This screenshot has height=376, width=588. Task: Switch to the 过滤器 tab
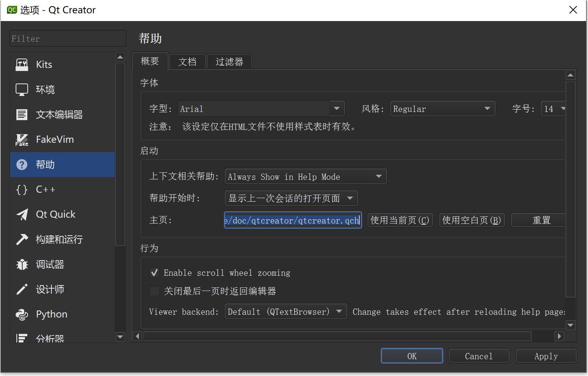point(229,61)
